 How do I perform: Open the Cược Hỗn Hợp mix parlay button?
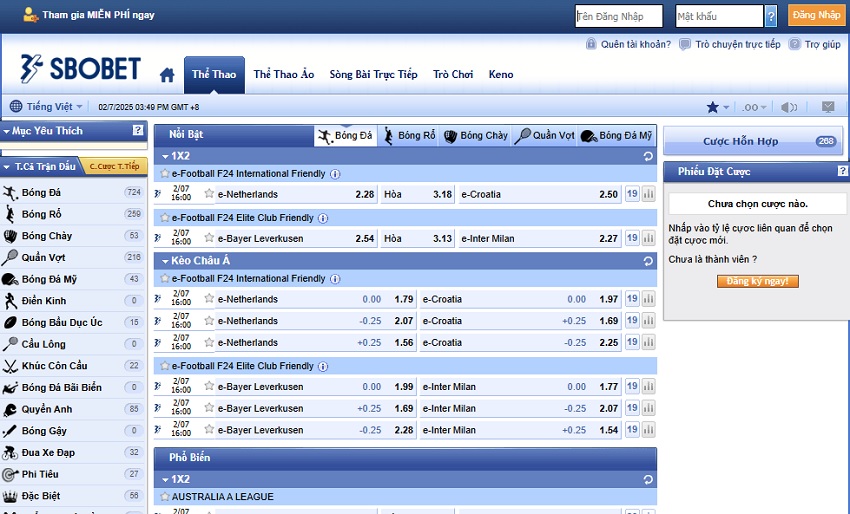[754, 142]
